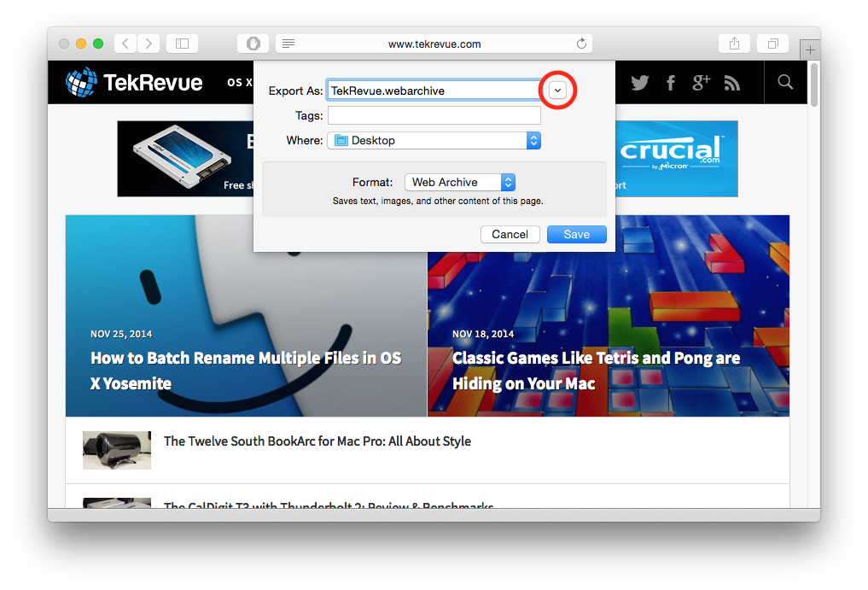Click the www.tekrevue.com address bar

(x=434, y=44)
